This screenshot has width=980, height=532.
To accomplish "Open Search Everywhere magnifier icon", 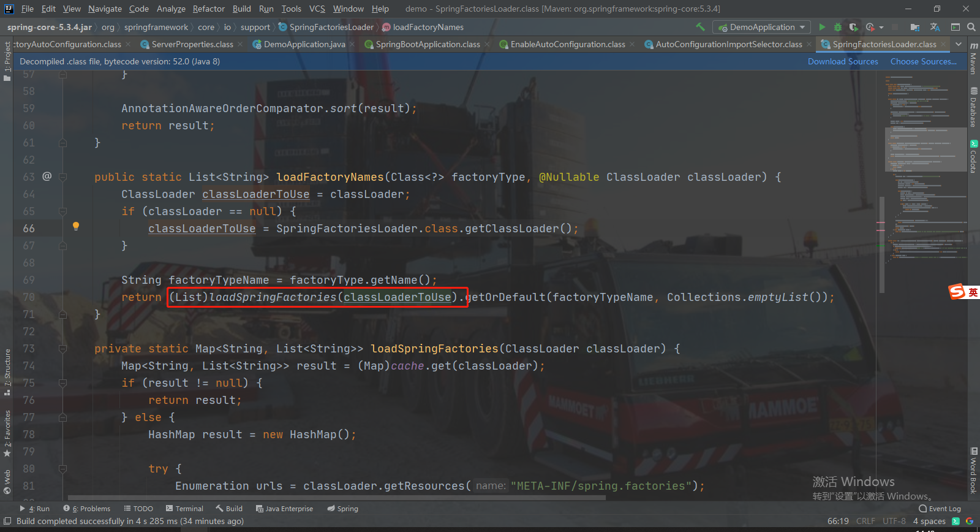I will pyautogui.click(x=971, y=27).
